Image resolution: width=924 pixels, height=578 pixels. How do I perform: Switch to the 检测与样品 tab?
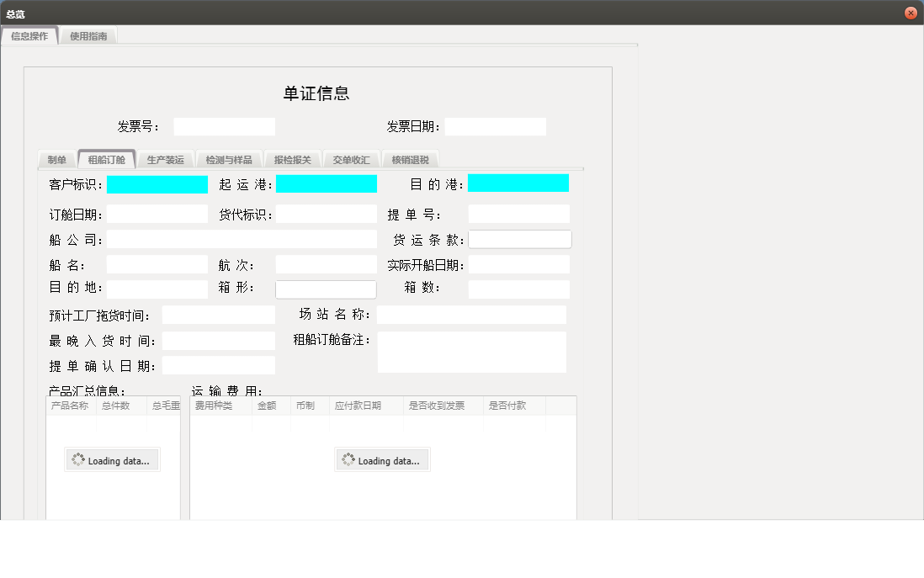[x=229, y=158]
